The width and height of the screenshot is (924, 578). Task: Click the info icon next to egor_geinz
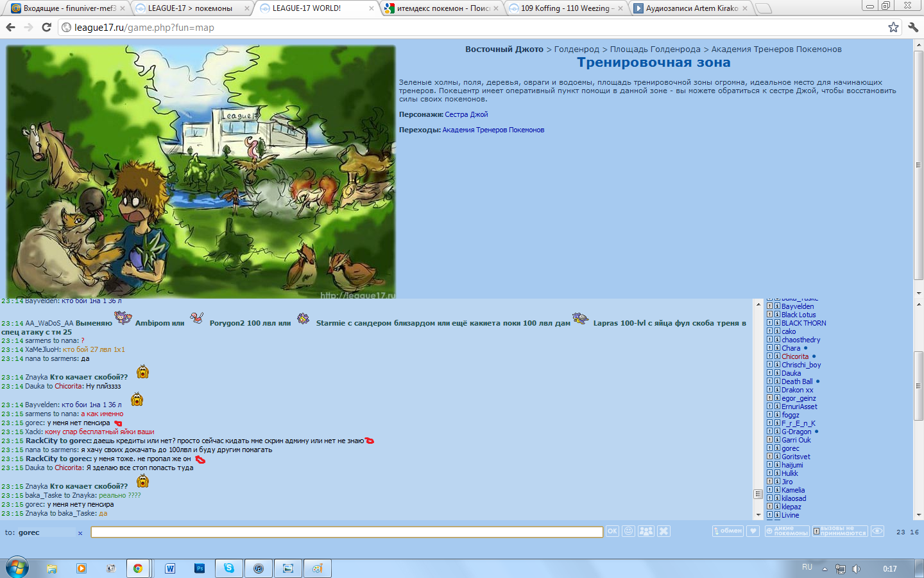tap(777, 398)
